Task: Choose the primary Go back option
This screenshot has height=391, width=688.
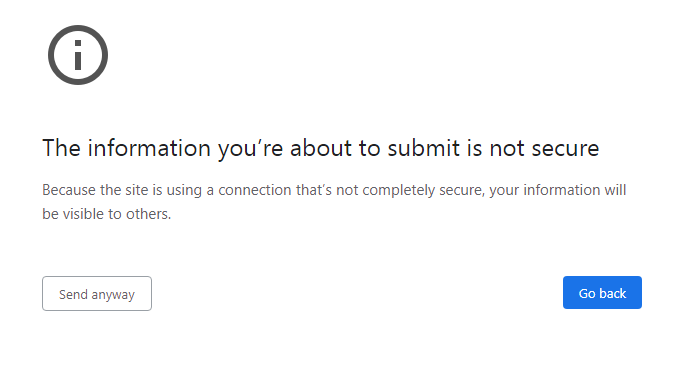Action: coord(602,292)
